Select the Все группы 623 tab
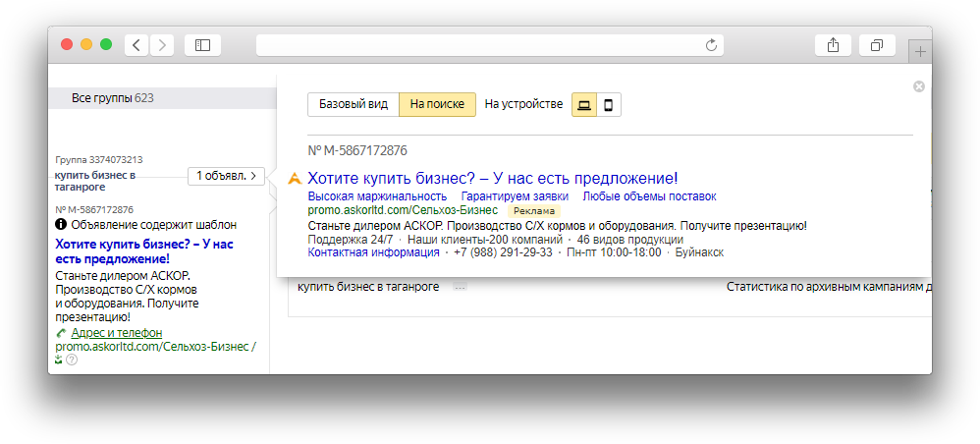The image size is (980, 444). (113, 98)
